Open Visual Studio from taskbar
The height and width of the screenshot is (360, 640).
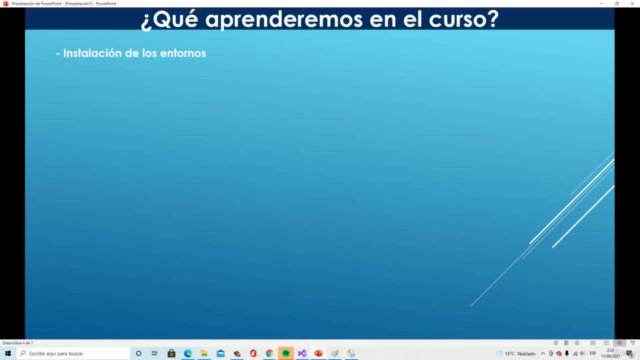[x=302, y=353]
